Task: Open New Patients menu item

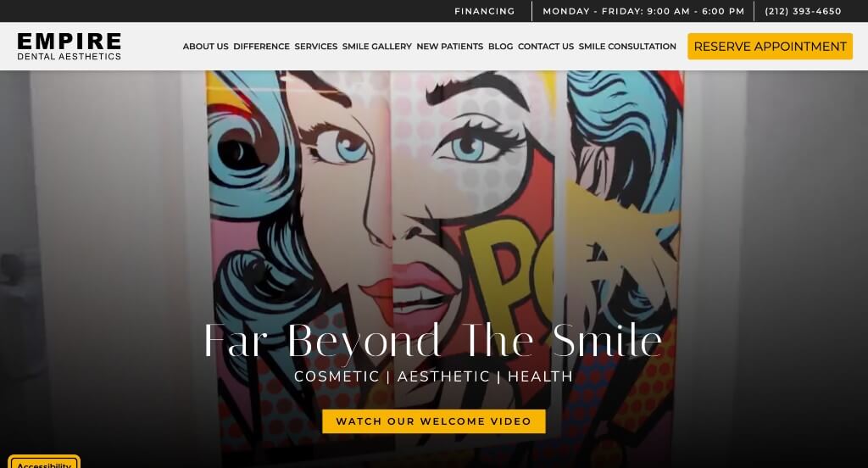Action: click(x=449, y=47)
